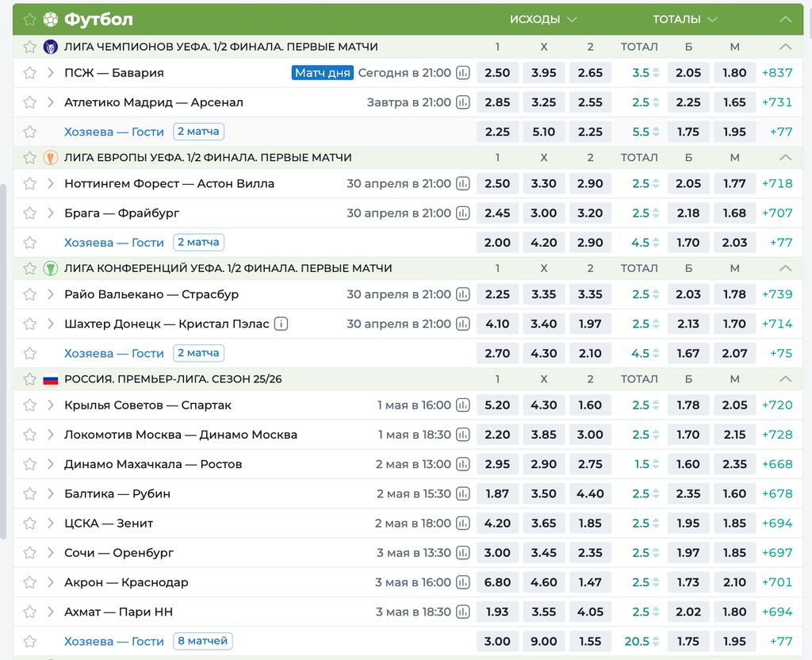Open statistics icon for ПСЖ — Бавария

(x=463, y=73)
